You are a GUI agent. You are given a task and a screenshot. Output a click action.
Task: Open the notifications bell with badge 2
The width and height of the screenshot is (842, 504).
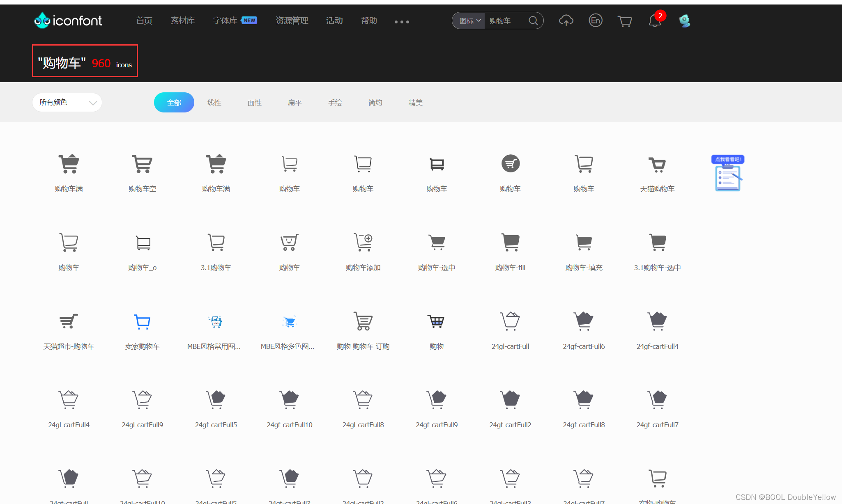click(x=654, y=21)
